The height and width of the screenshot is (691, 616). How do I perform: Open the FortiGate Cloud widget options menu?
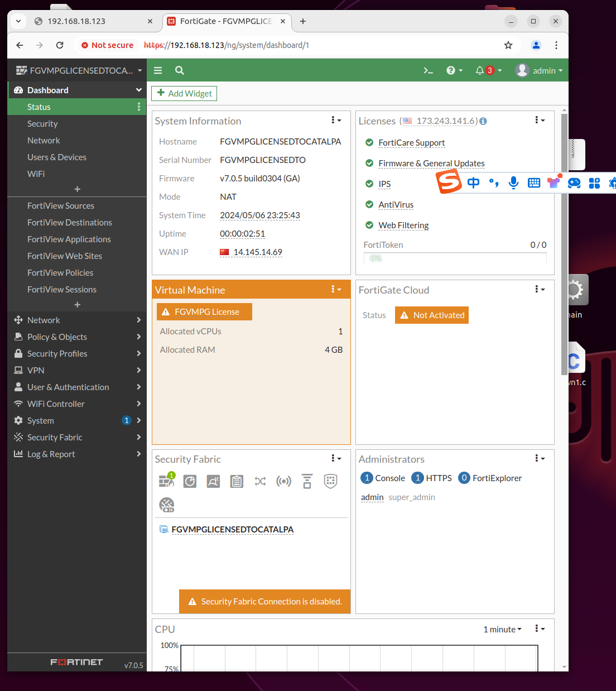pos(540,289)
